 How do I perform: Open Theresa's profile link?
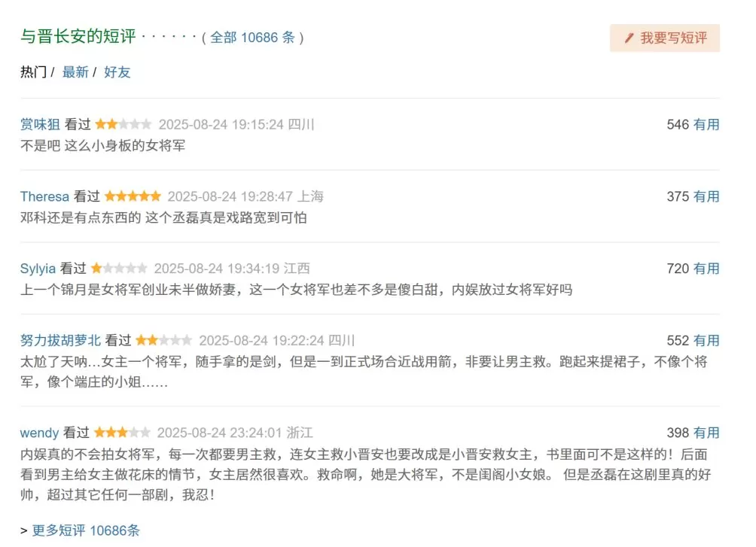[x=44, y=196]
